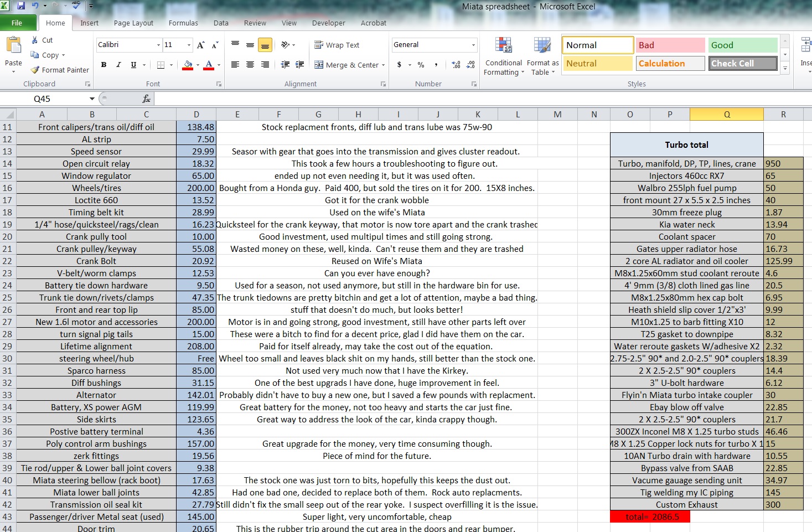Select column D header
812x532 pixels.
196,115
